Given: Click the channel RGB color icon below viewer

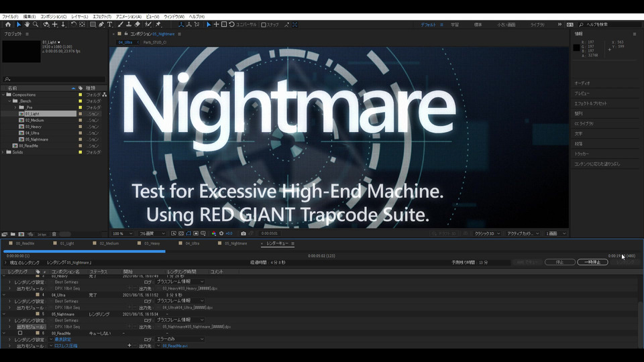Looking at the screenshot, I should (213, 233).
